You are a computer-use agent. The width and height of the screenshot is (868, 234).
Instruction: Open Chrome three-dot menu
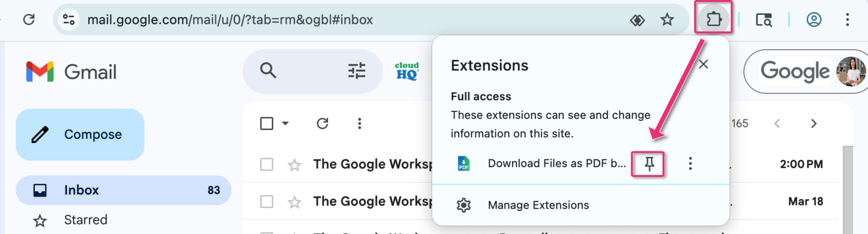pos(847,19)
